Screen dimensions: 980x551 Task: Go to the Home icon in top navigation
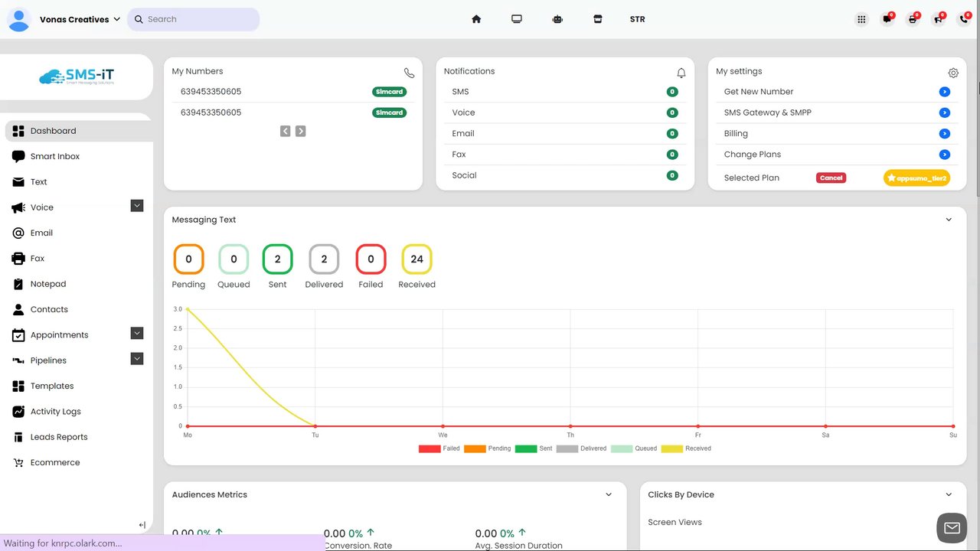476,19
